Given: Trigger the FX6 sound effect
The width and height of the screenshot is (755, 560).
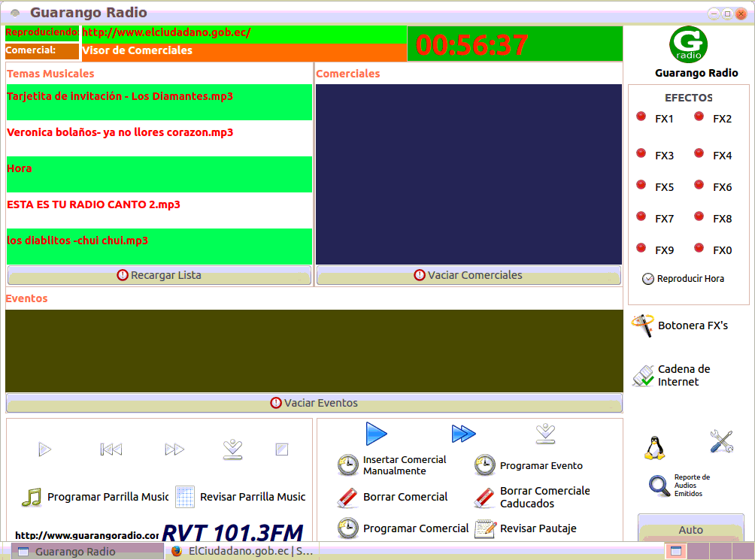Looking at the screenshot, I should 713,186.
